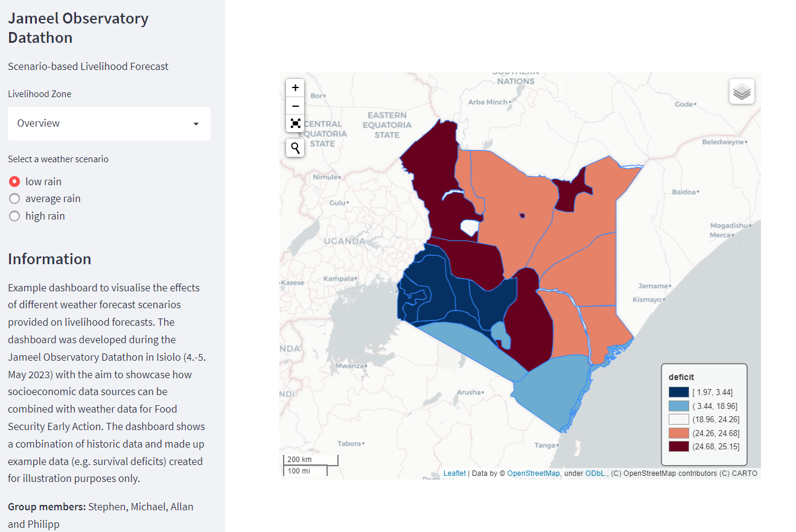Click Mogadishu on the map
Screen dimensions: 796x532
(x=729, y=226)
